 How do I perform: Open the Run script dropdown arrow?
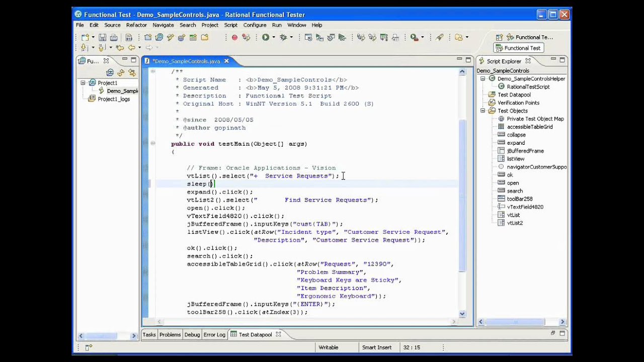274,37
